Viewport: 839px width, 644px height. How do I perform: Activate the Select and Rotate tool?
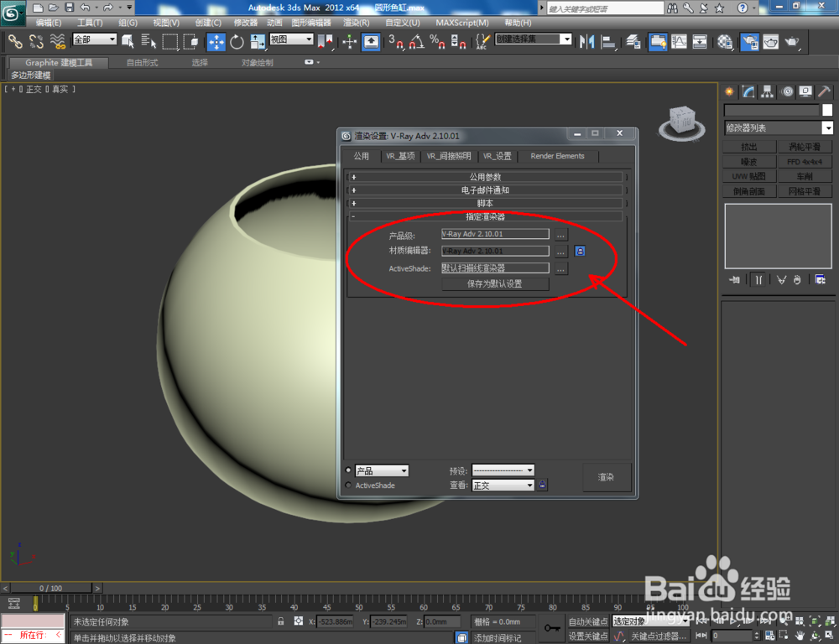pyautogui.click(x=237, y=42)
